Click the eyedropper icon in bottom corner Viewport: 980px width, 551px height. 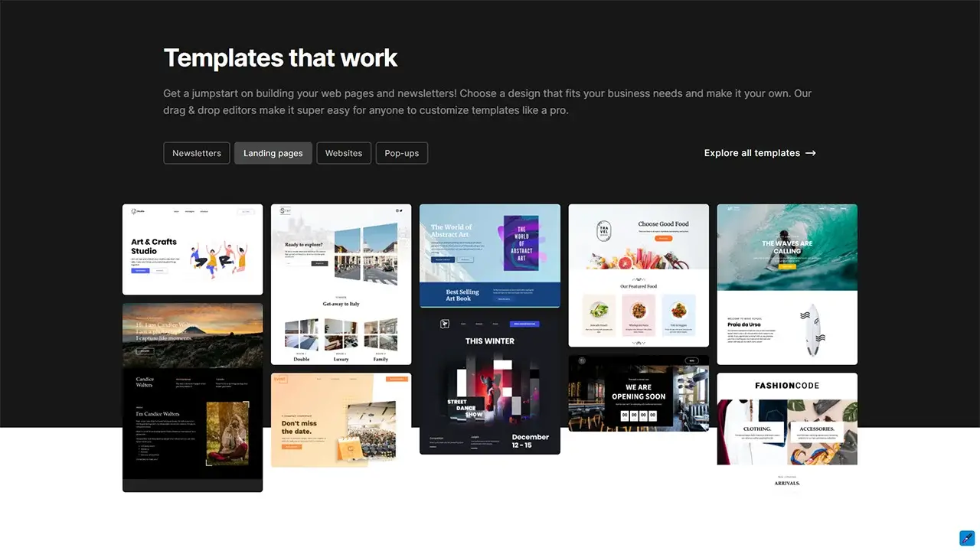coord(967,537)
